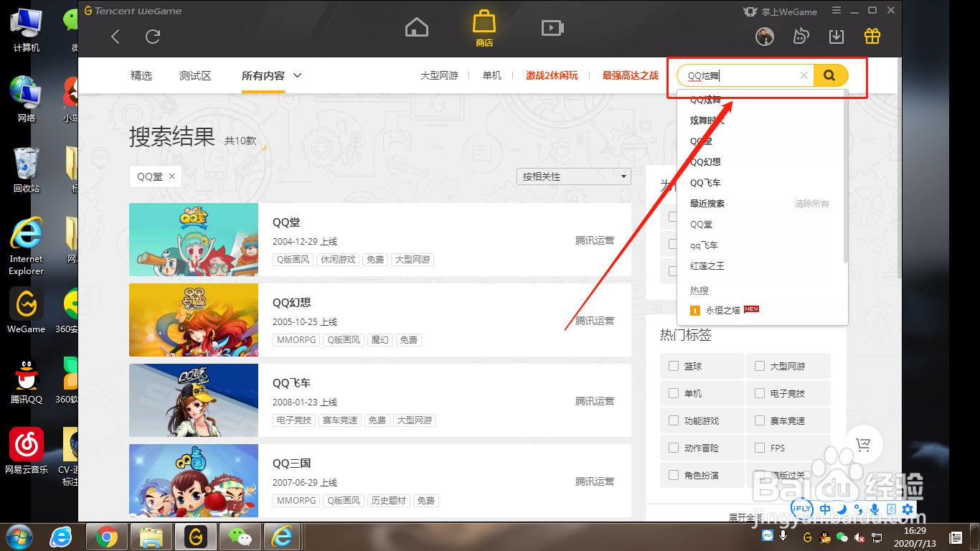Check the 角色扮演 tag checkbox
This screenshot has width=980, height=551.
[x=674, y=475]
